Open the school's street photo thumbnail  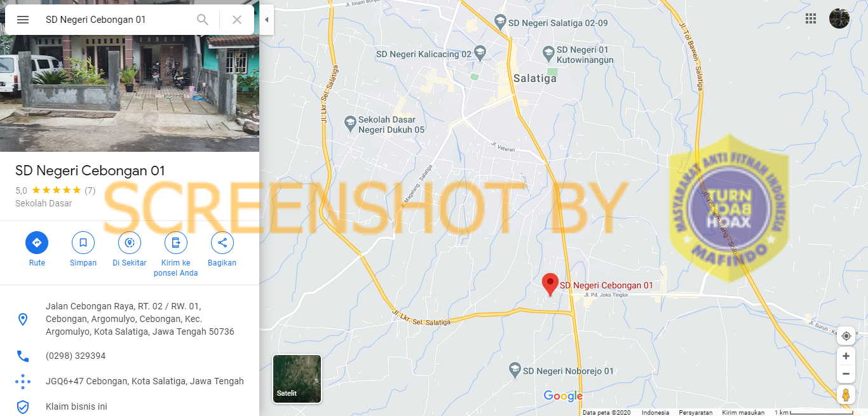[130, 76]
